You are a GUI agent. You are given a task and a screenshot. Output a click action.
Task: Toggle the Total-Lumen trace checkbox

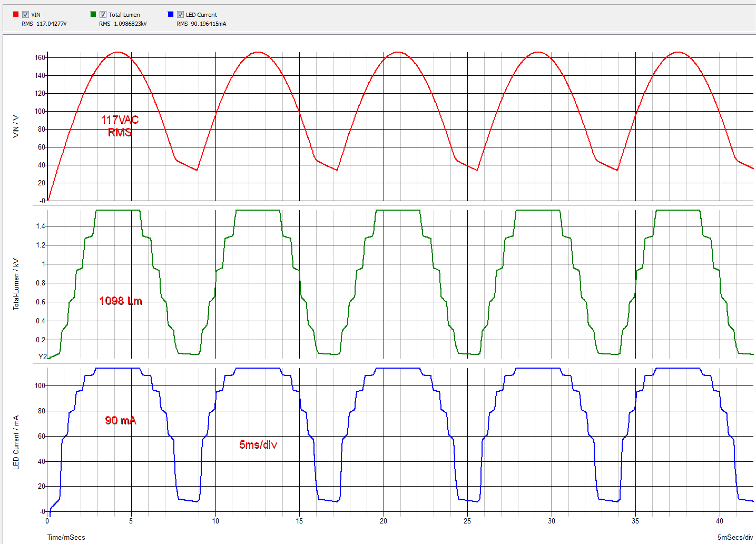[x=103, y=15]
